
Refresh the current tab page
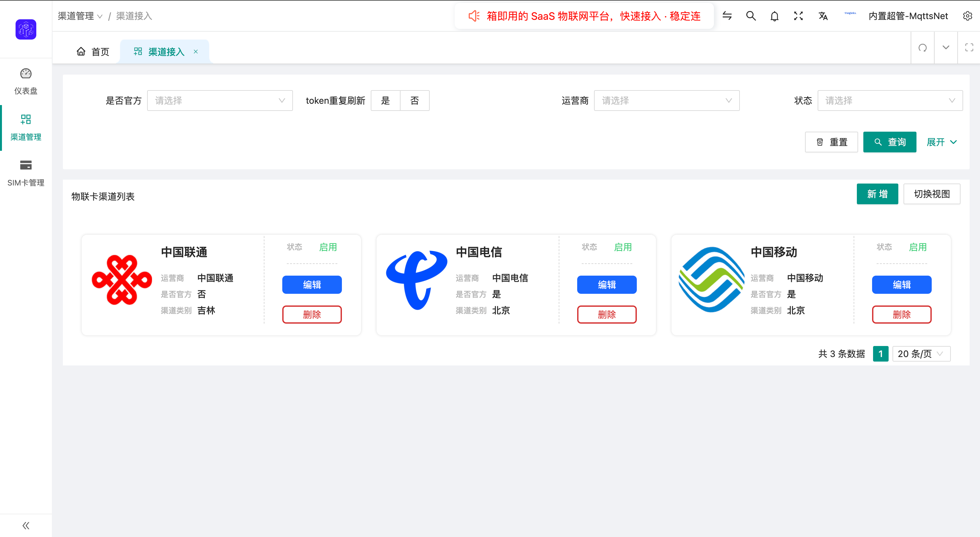(x=923, y=48)
